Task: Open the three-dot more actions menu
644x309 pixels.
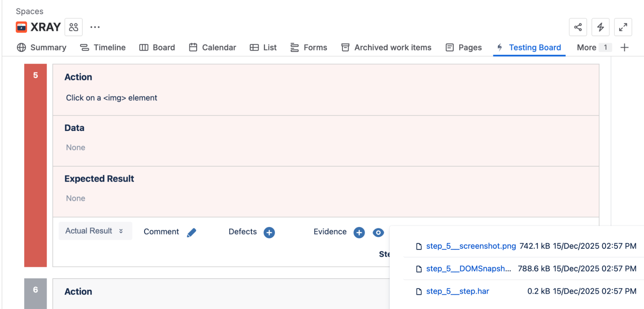Action: pyautogui.click(x=95, y=27)
